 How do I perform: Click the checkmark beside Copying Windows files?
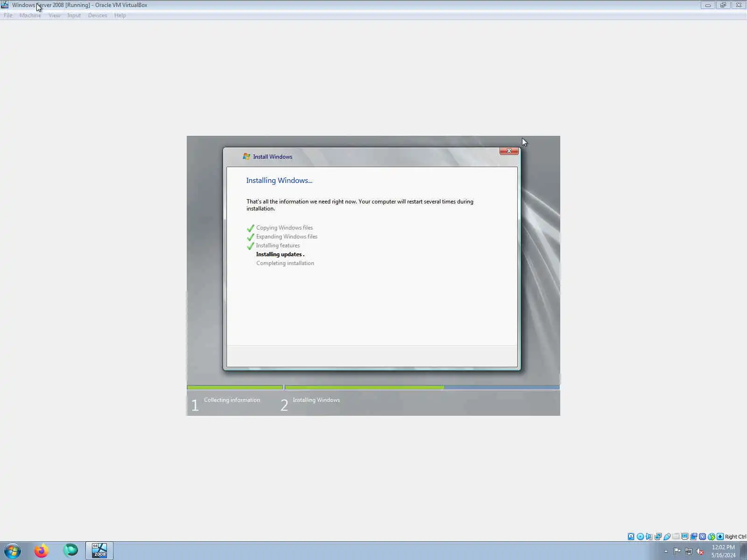[x=251, y=228]
